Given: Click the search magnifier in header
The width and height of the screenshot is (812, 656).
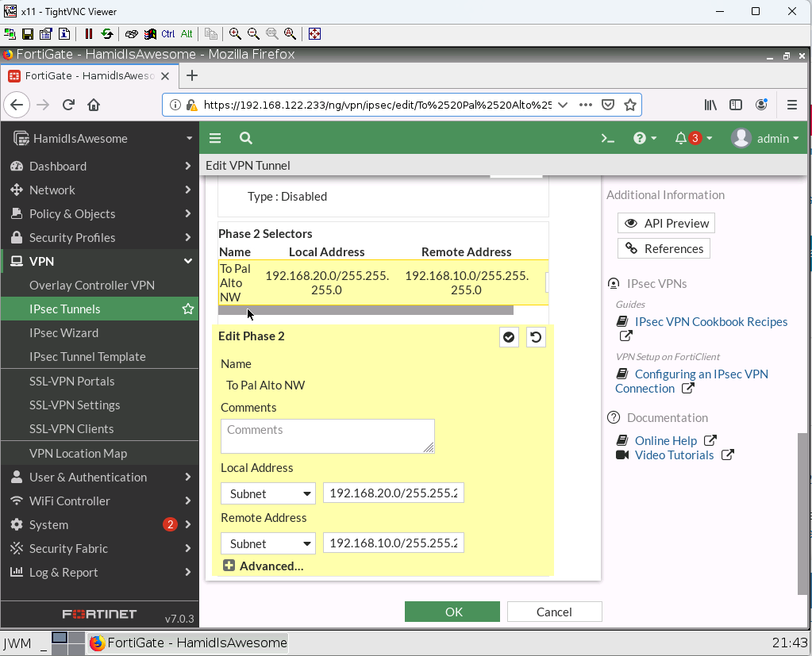Looking at the screenshot, I should [x=246, y=138].
